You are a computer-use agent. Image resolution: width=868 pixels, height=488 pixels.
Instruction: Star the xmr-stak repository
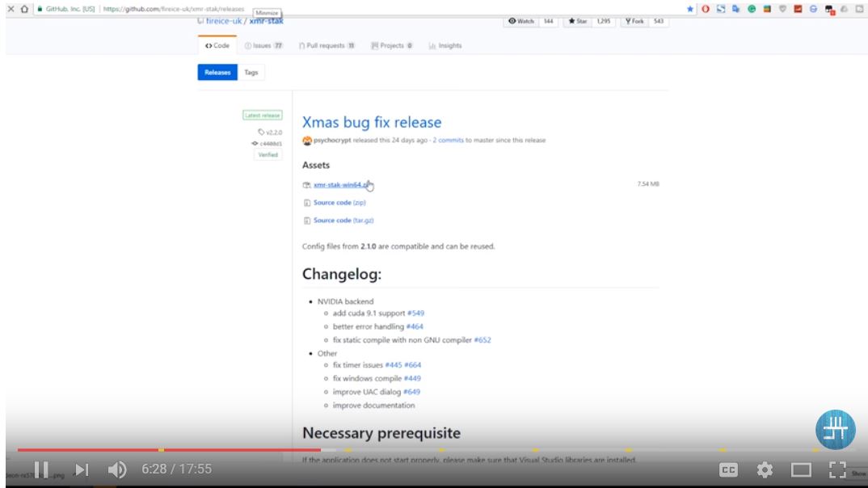pyautogui.click(x=578, y=21)
